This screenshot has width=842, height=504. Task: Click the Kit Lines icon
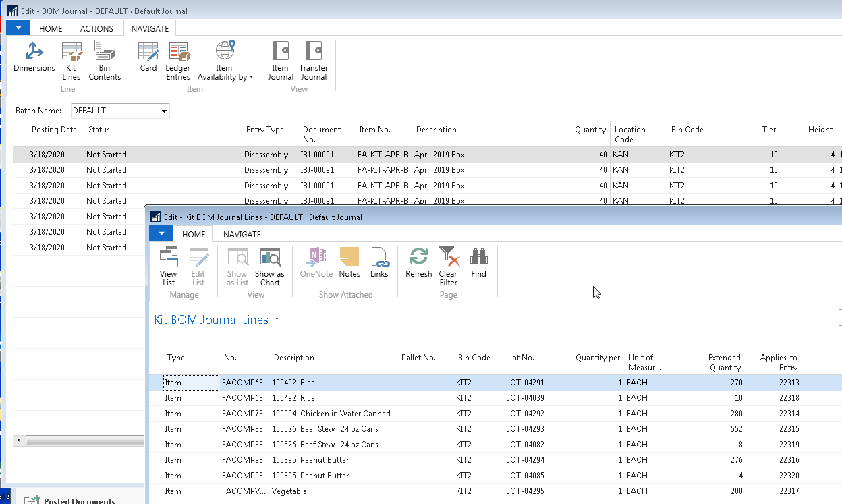(x=72, y=60)
